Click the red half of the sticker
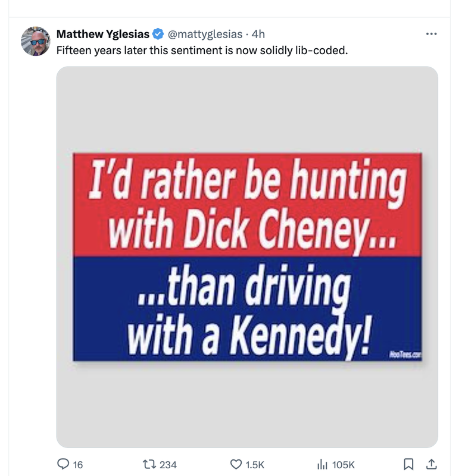The width and height of the screenshot is (468, 476). point(247,205)
